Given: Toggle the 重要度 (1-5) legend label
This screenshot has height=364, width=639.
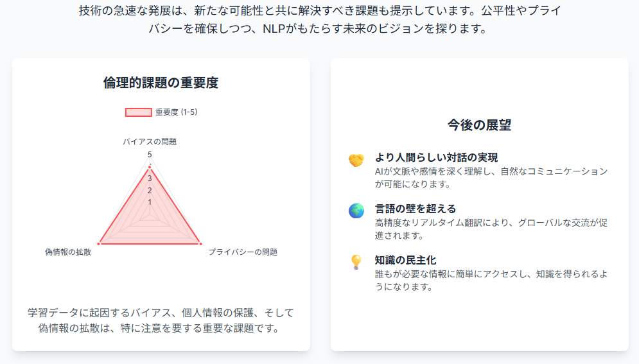Looking at the screenshot, I should click(176, 112).
